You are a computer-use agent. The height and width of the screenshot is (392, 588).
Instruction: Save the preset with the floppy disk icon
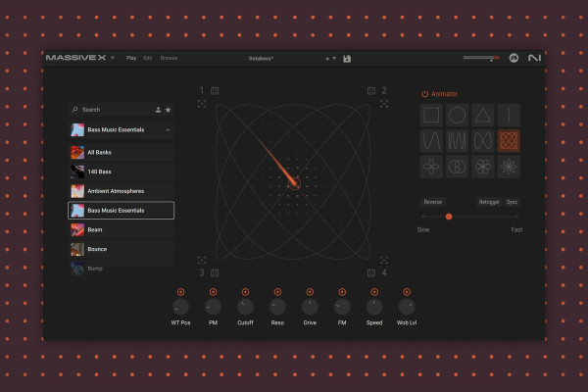tap(347, 59)
